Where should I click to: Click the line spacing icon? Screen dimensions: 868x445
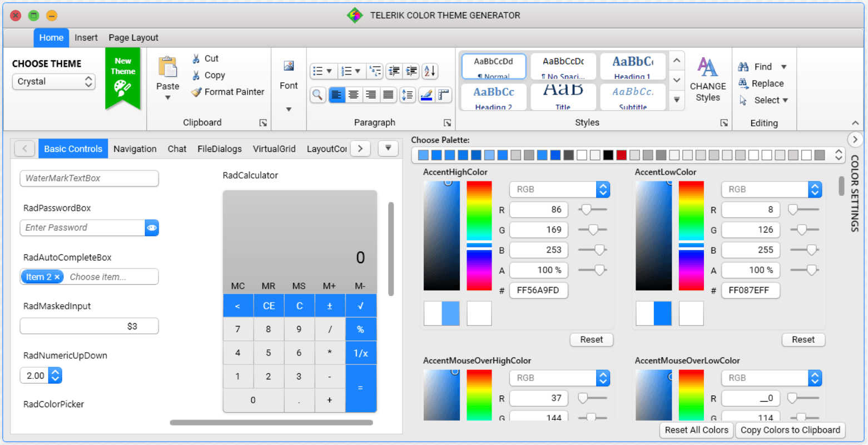point(408,95)
